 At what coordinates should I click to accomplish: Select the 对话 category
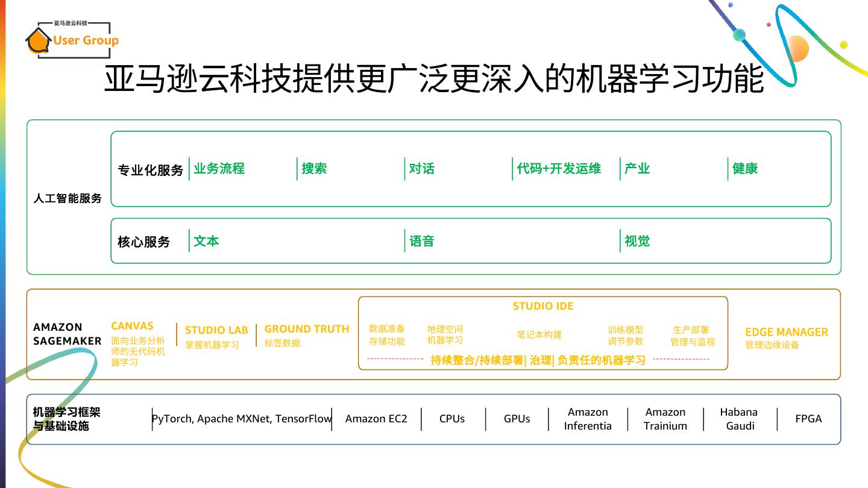422,169
